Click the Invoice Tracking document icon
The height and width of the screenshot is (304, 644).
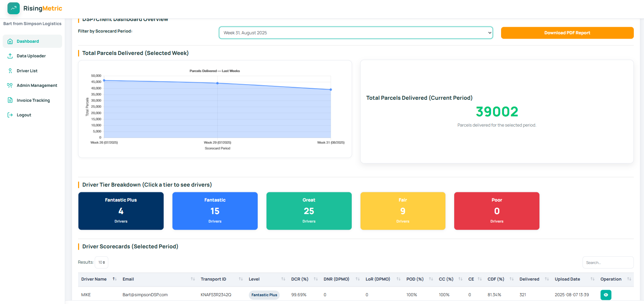click(x=10, y=100)
